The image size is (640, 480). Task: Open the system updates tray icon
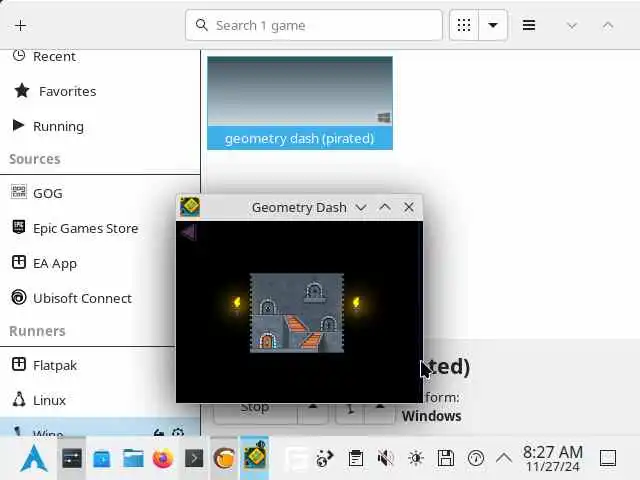476,458
